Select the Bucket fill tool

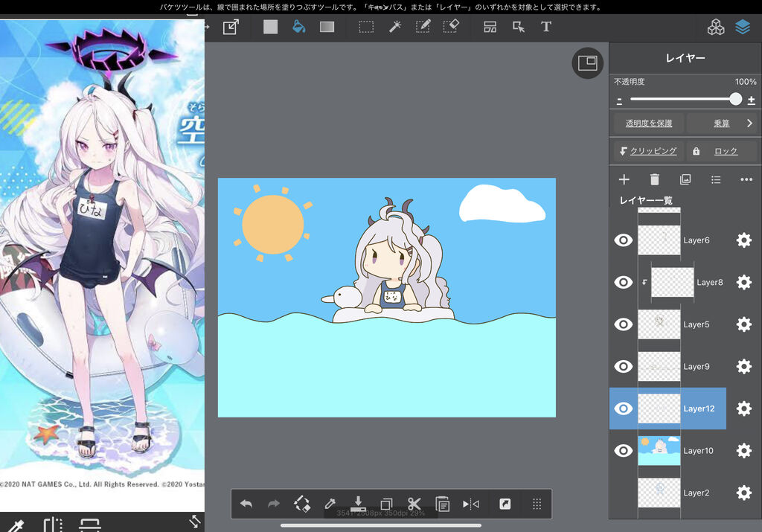299,27
